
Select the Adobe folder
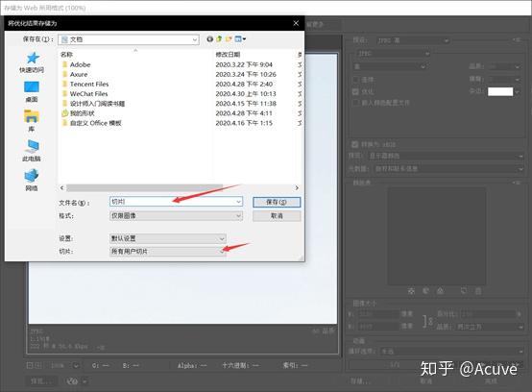click(x=80, y=64)
